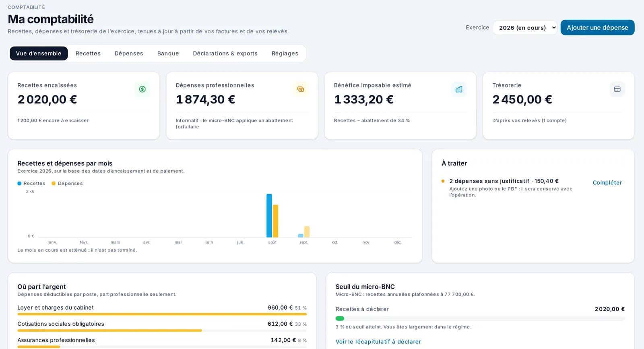644x349 pixels.
Task: Click the orange bullet beside dépenses sans justificatif
Action: click(x=443, y=182)
